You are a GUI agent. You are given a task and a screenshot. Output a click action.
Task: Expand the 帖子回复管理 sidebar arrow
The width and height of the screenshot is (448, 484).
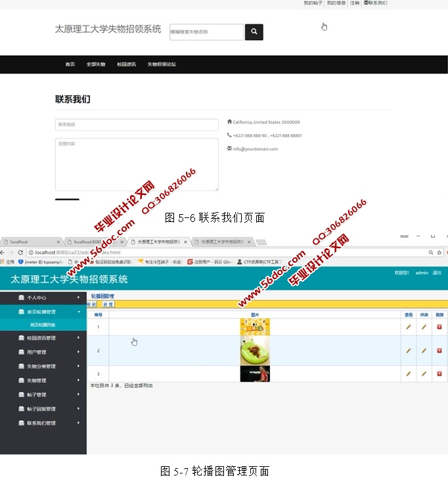click(78, 408)
